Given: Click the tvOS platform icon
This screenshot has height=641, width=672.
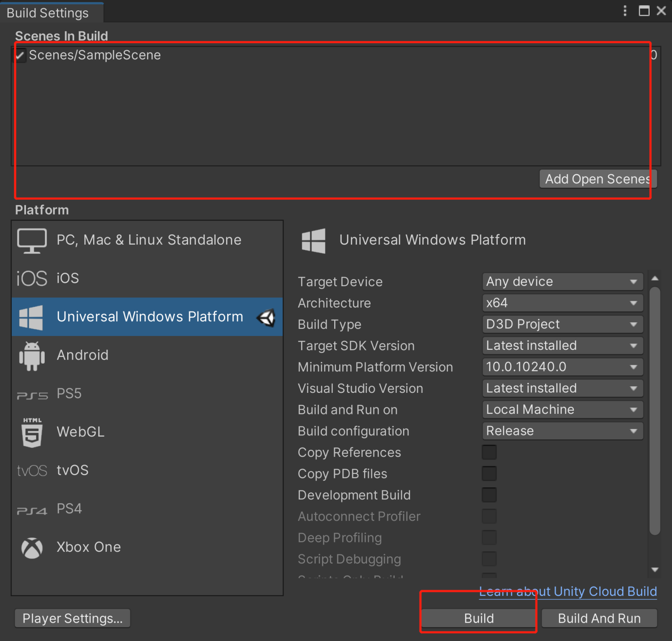Looking at the screenshot, I should click(x=32, y=471).
